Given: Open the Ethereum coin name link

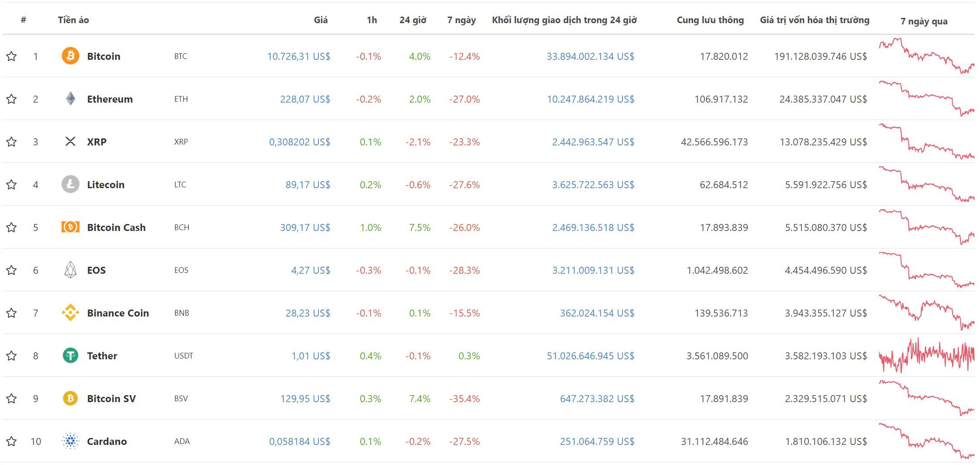Looking at the screenshot, I should (x=110, y=99).
